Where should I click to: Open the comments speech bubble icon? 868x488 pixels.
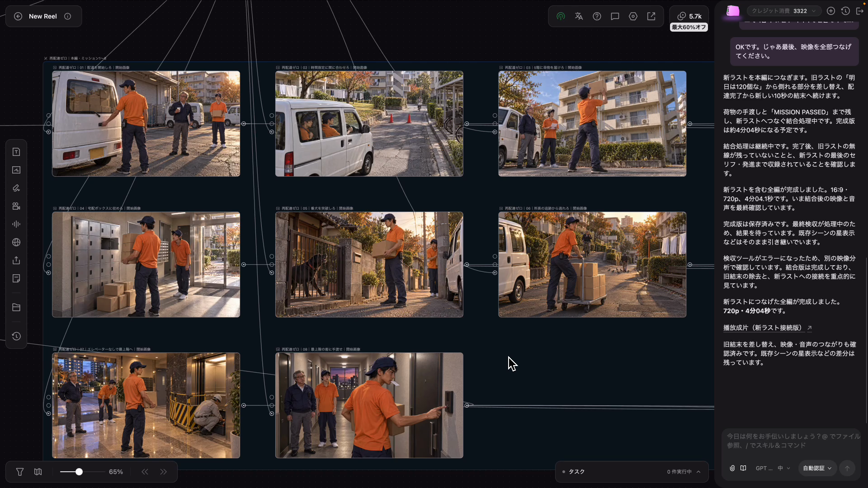615,16
